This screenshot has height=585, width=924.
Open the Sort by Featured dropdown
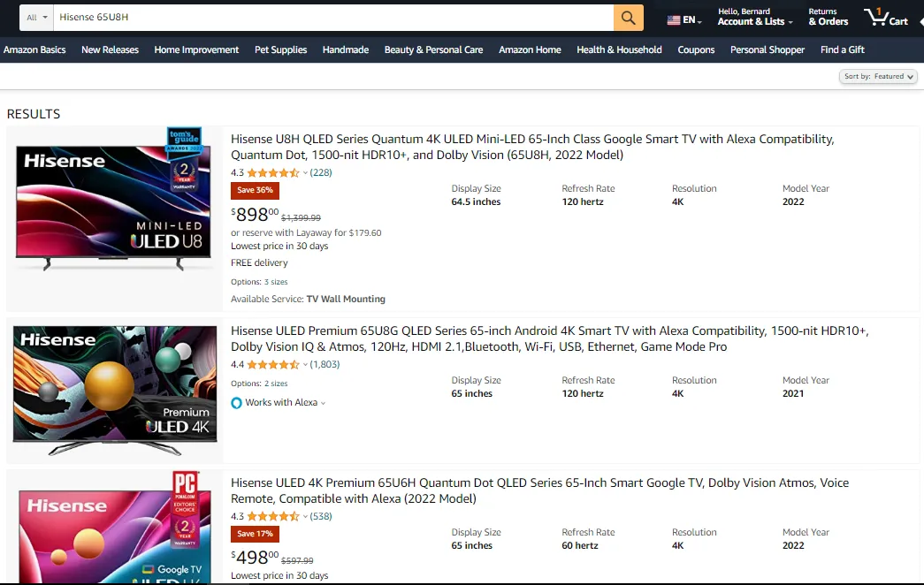(878, 77)
